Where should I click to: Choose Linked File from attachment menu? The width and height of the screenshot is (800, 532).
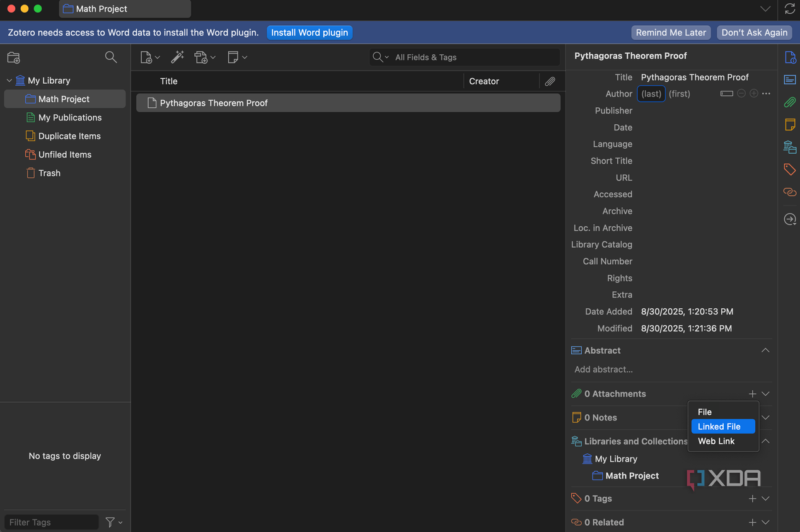723,427
